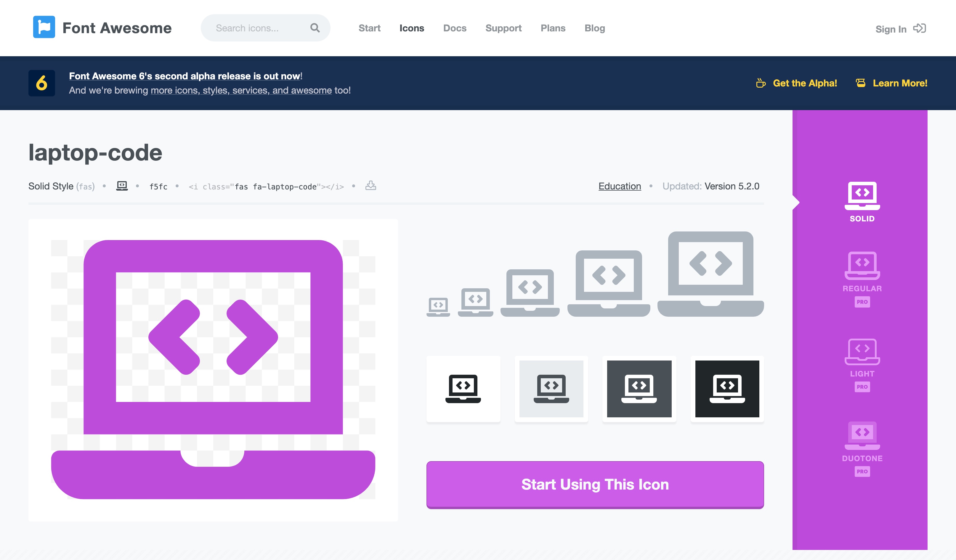Image resolution: width=956 pixels, height=560 pixels.
Task: Click the Get the Alpha! link
Action: click(x=805, y=83)
